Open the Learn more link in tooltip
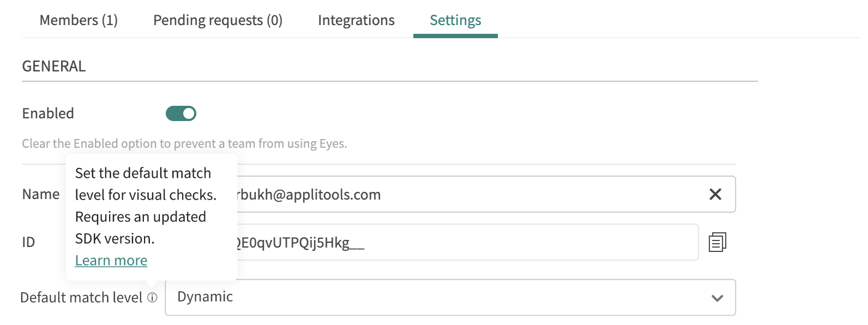 111,261
